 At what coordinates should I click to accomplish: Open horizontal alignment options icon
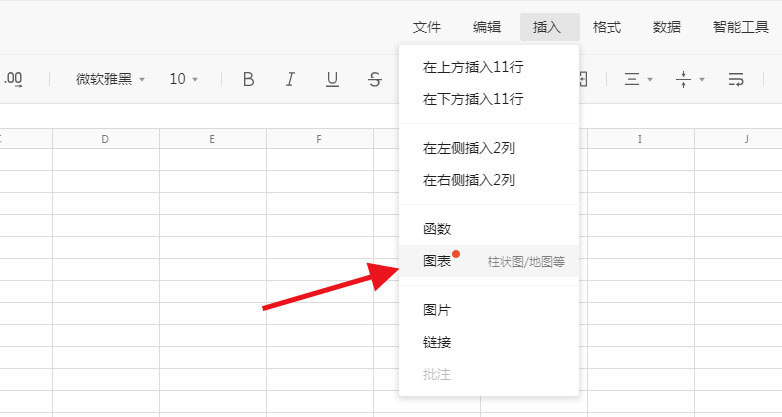(632, 79)
